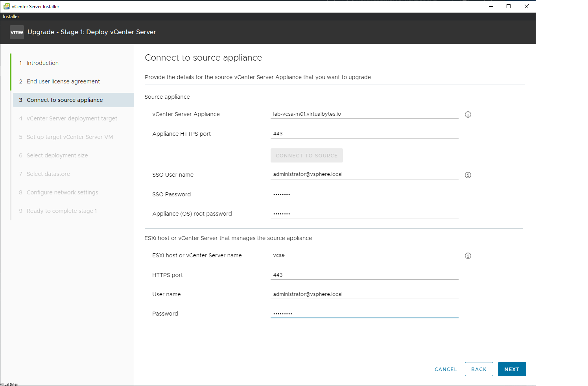Open the End user license agreement step
The height and width of the screenshot is (386, 588).
[63, 81]
